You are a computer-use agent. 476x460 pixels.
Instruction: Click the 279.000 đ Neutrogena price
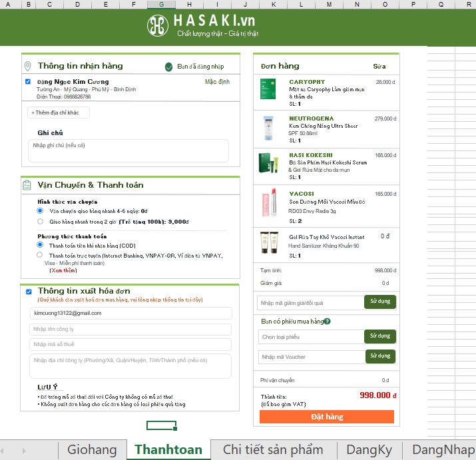pos(385,118)
